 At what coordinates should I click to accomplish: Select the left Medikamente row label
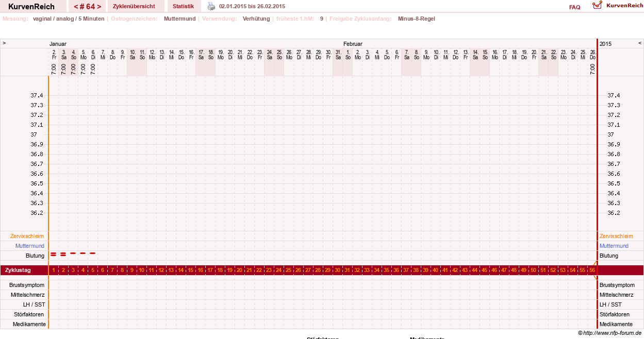click(x=29, y=324)
